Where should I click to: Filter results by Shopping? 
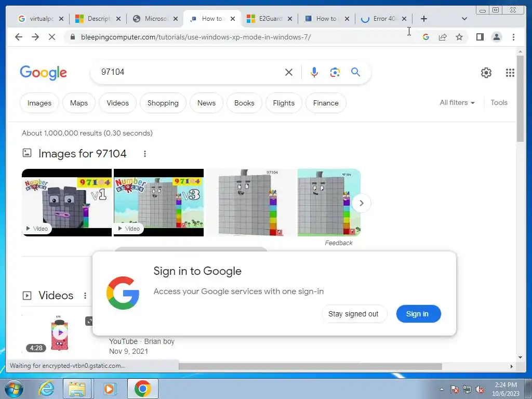pos(163,103)
